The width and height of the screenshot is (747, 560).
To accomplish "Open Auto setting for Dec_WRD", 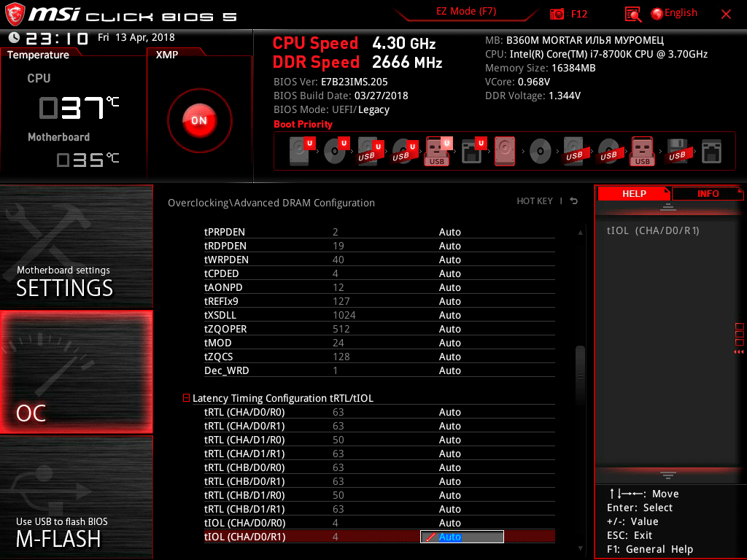I will (x=449, y=370).
